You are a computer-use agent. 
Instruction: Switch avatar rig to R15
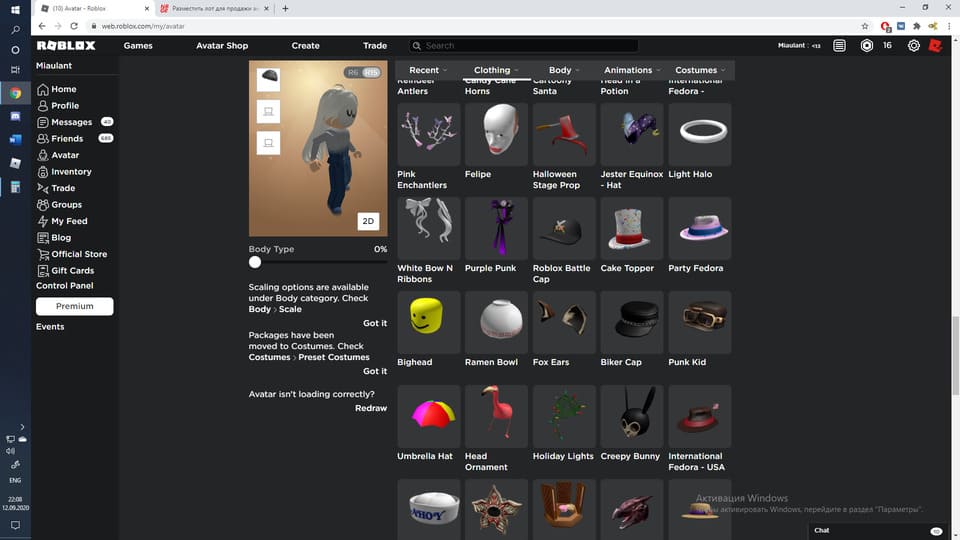371,73
